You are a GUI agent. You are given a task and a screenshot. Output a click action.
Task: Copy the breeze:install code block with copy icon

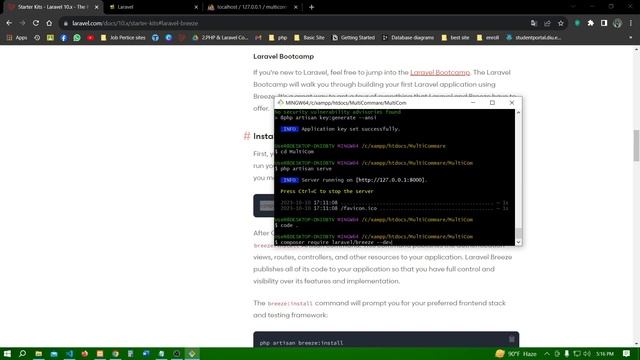[x=511, y=339]
